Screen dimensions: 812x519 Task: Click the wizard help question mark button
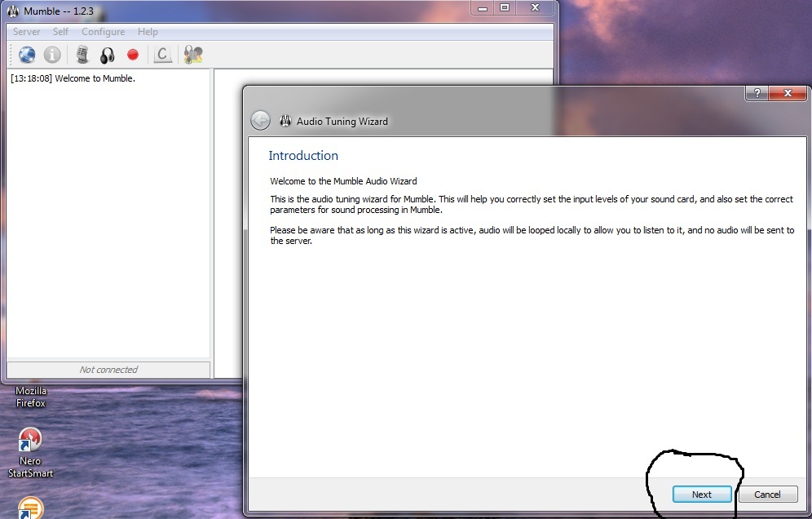757,93
